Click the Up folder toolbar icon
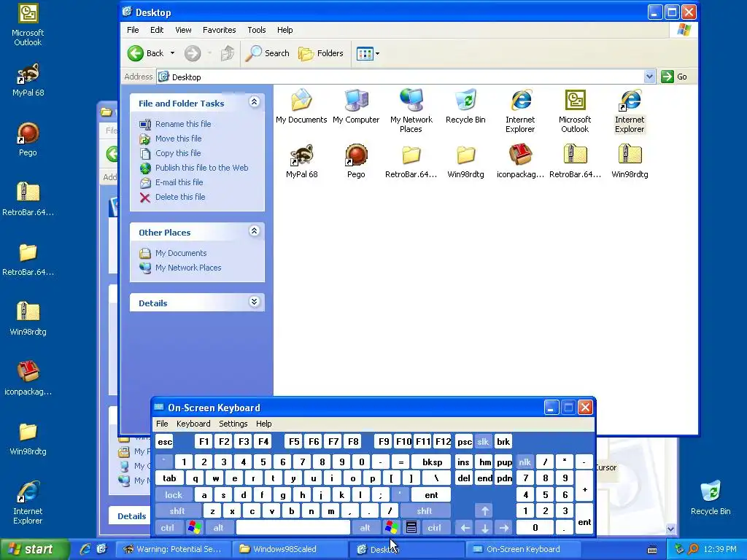Viewport: 747px width, 560px height. pyautogui.click(x=228, y=53)
